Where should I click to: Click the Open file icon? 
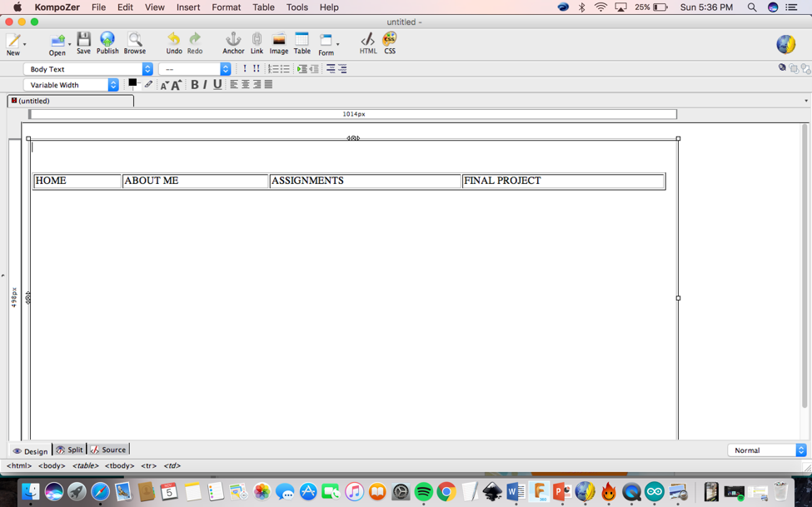coord(57,41)
